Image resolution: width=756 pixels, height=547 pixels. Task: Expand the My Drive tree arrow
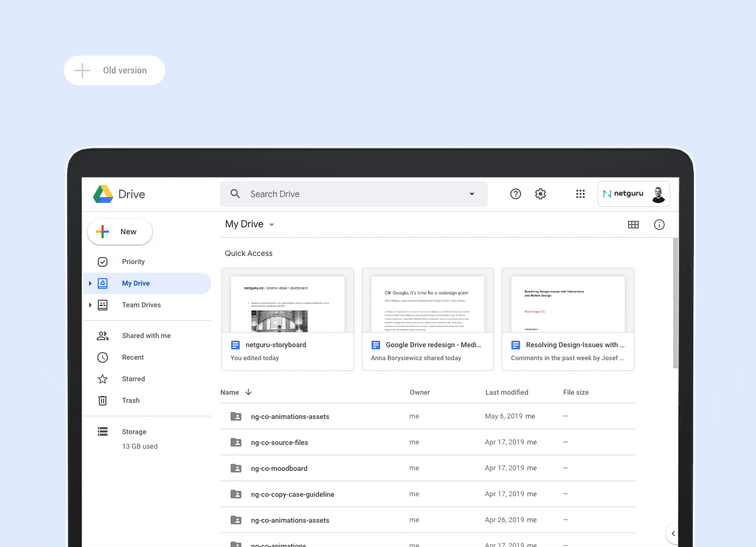90,283
